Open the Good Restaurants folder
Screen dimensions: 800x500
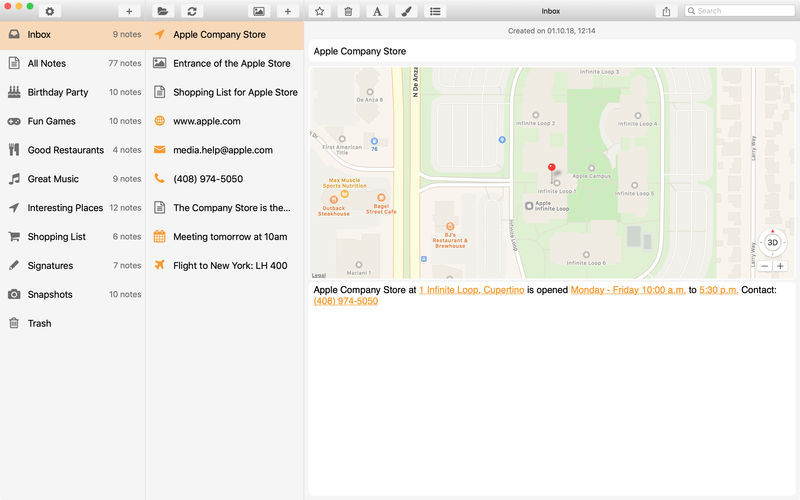[65, 150]
